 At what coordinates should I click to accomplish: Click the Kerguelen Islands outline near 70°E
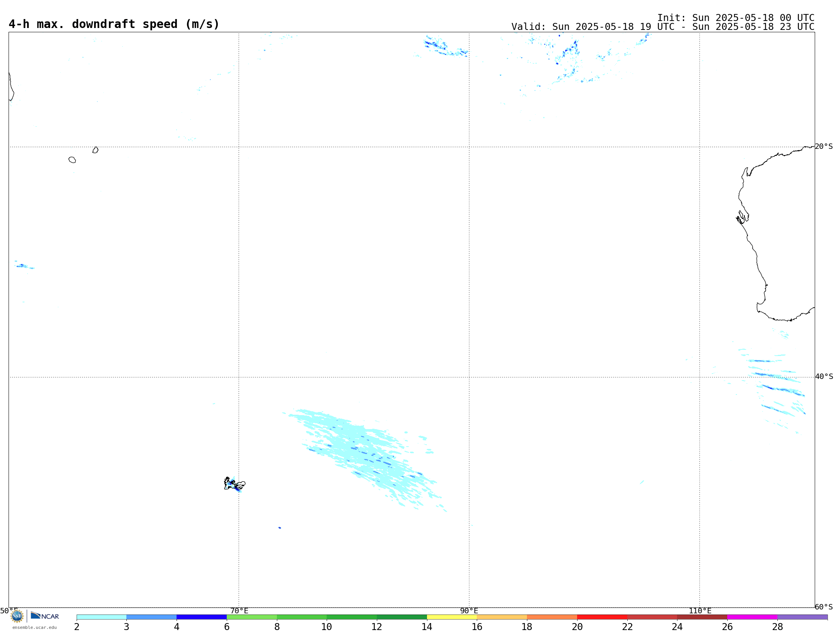[x=234, y=484]
